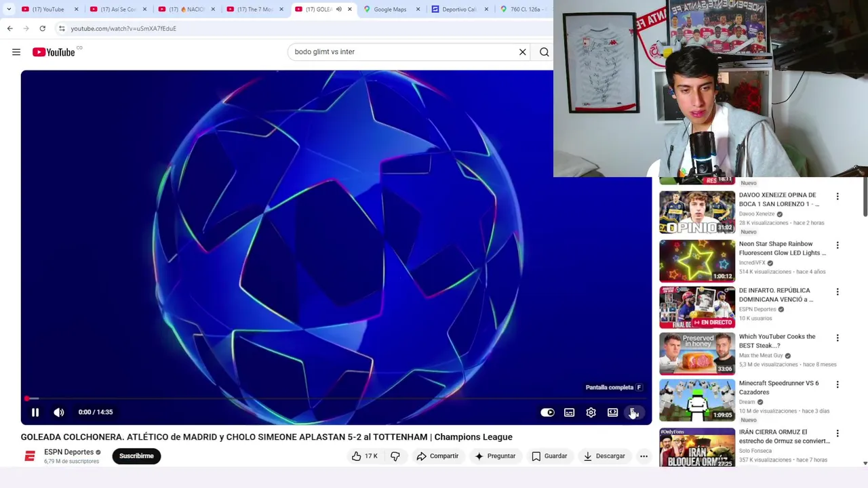Save video with Guardar
Viewport: 868px width, 488px height.
tap(549, 456)
